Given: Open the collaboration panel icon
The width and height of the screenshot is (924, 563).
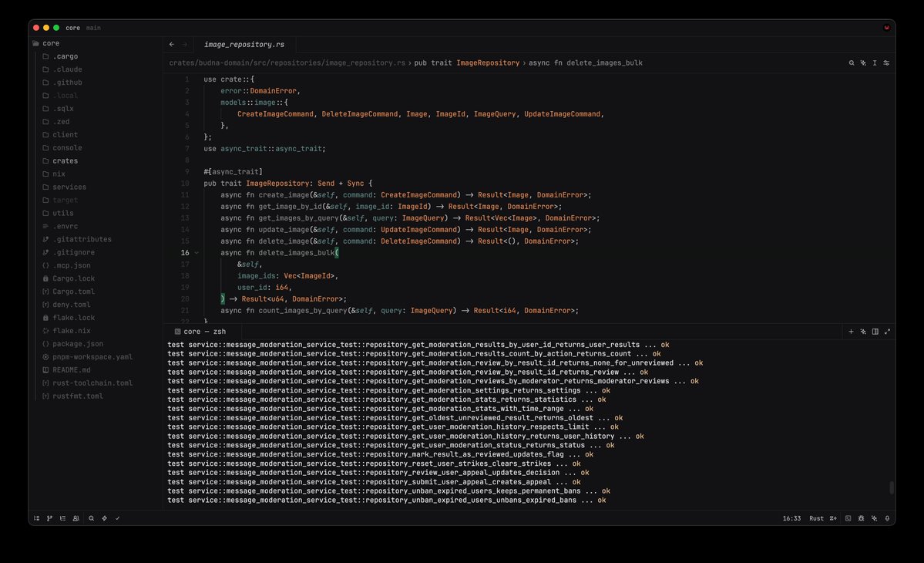Looking at the screenshot, I should (76, 518).
